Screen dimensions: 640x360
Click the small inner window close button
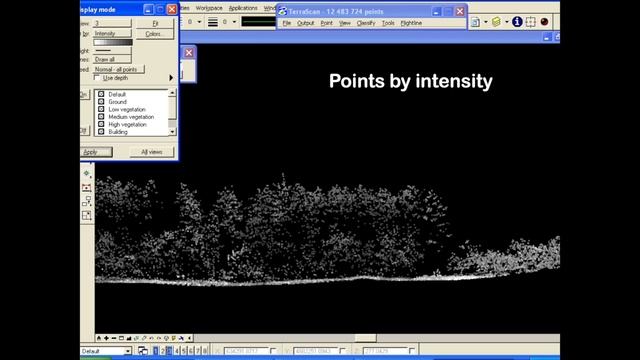(x=189, y=53)
